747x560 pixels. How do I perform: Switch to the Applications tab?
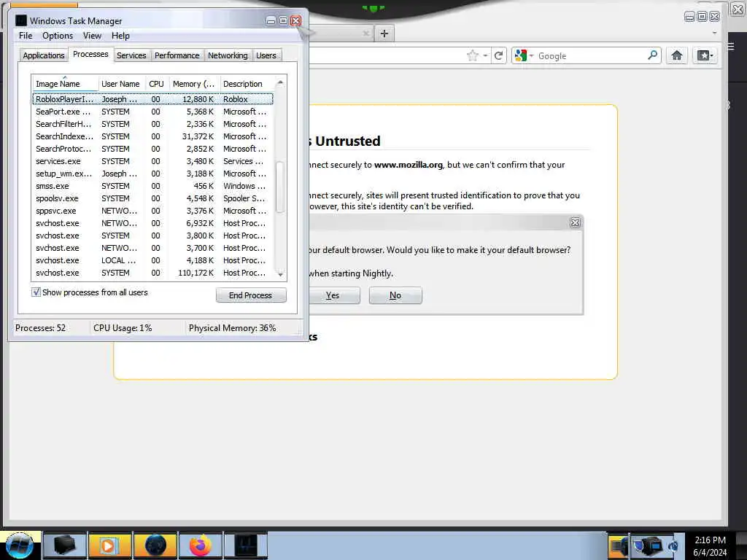click(x=43, y=55)
